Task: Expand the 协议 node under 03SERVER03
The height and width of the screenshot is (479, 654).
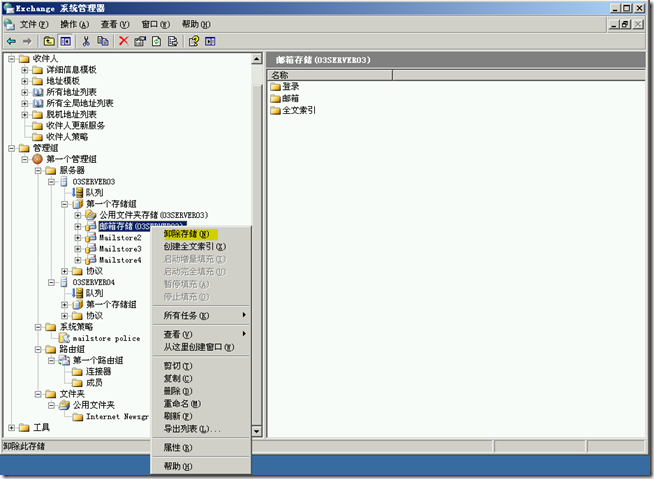Action: (65, 271)
